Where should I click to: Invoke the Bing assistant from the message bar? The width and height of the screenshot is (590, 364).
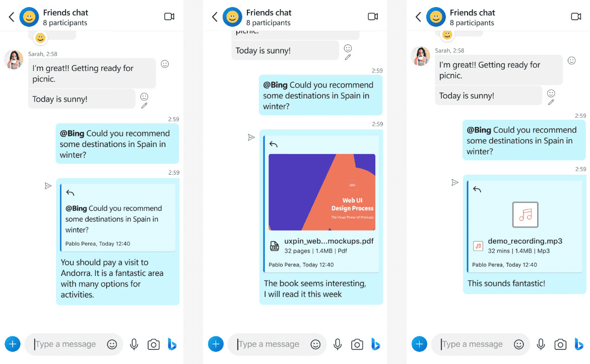click(x=172, y=344)
